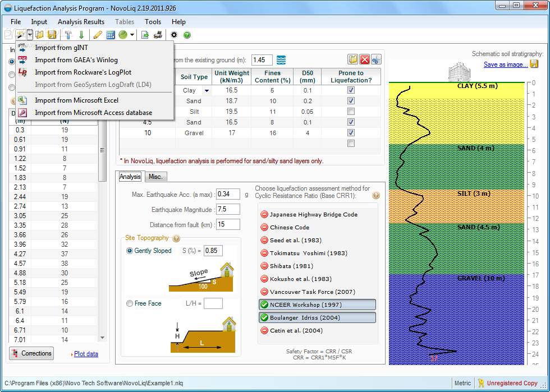Select Gently Sloped radio button
The height and width of the screenshot is (392, 550).
(x=130, y=251)
